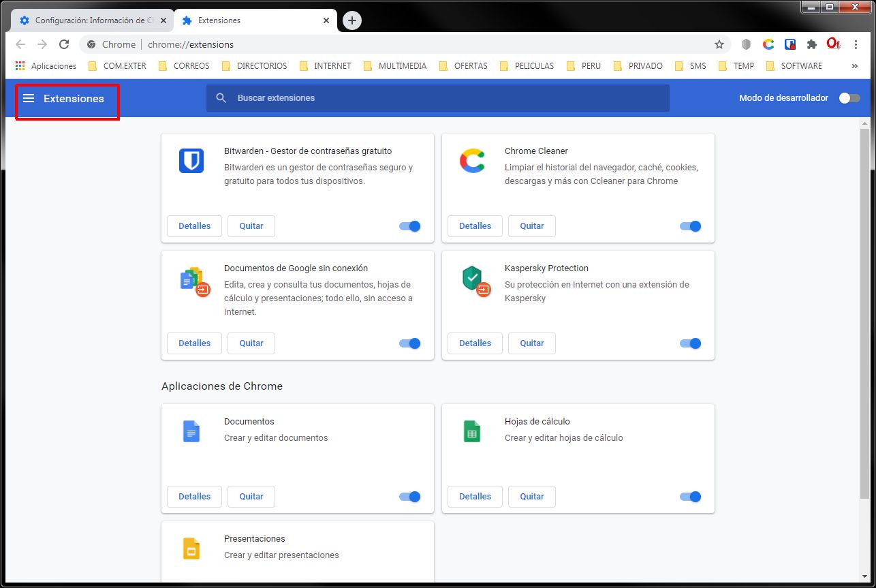Click the Hojas de cálculo app icon
This screenshot has height=588, width=876.
point(472,431)
